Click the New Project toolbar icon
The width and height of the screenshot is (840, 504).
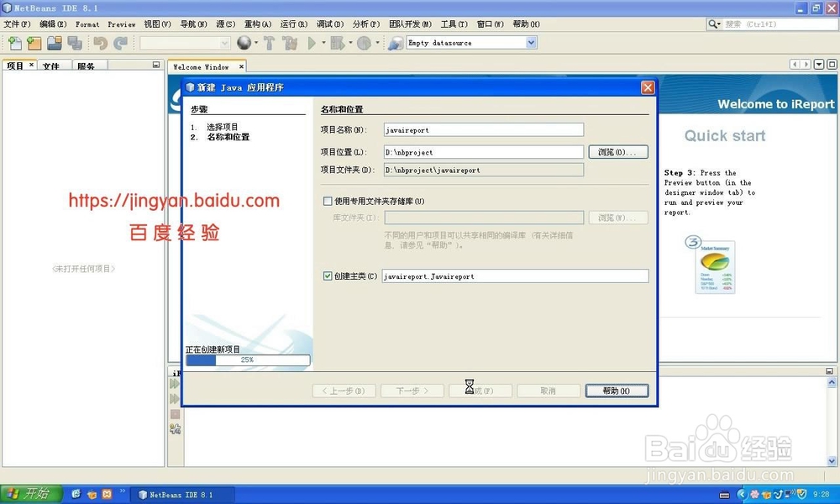point(34,43)
